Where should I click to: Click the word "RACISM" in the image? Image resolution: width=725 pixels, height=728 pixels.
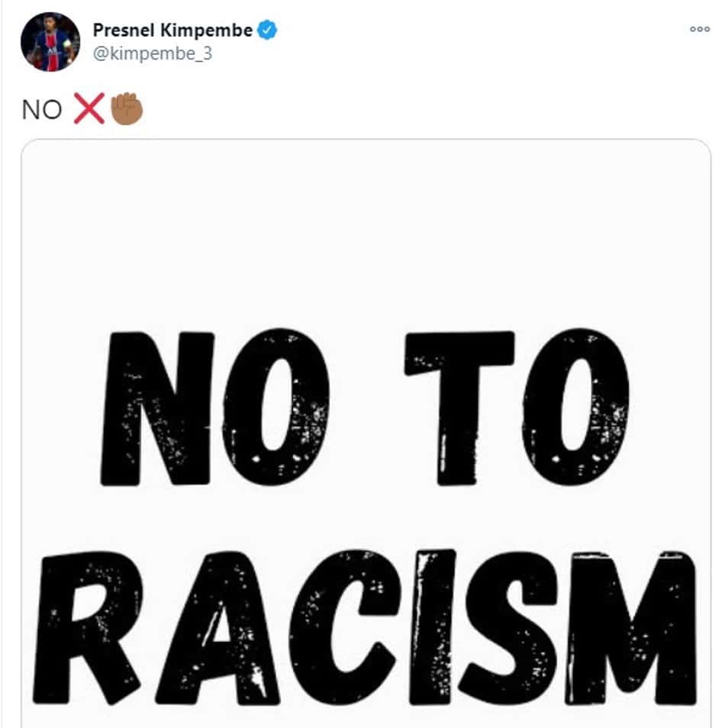click(x=365, y=628)
